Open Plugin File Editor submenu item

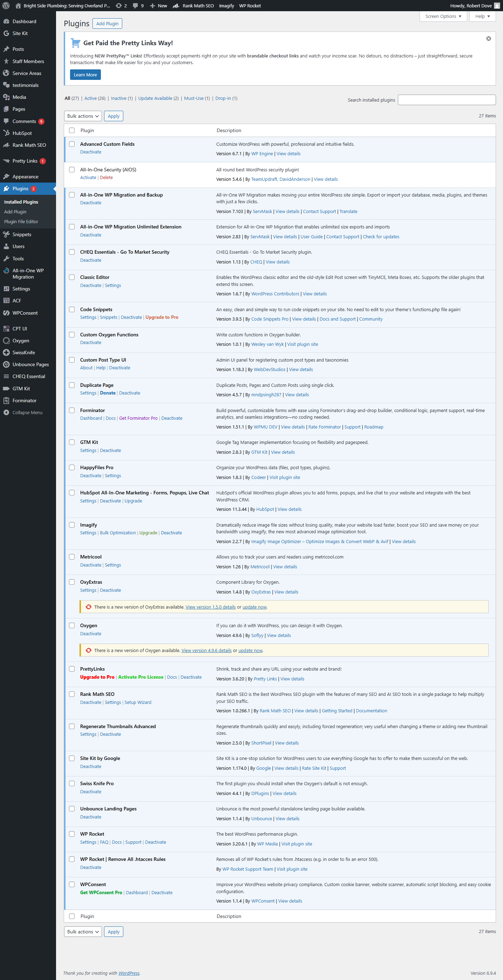click(x=21, y=222)
